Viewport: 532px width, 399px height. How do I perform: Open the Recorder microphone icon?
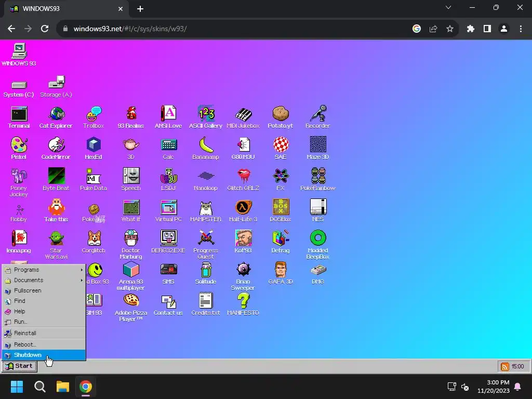point(317,117)
